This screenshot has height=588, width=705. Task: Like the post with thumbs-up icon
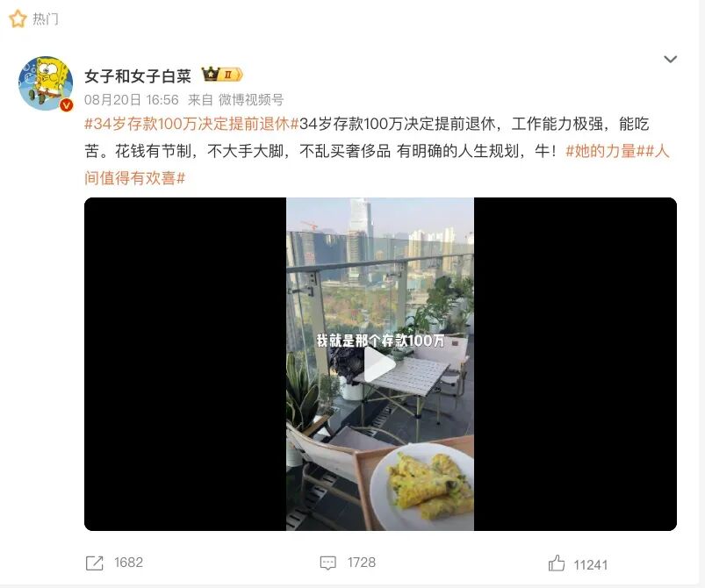(556, 563)
